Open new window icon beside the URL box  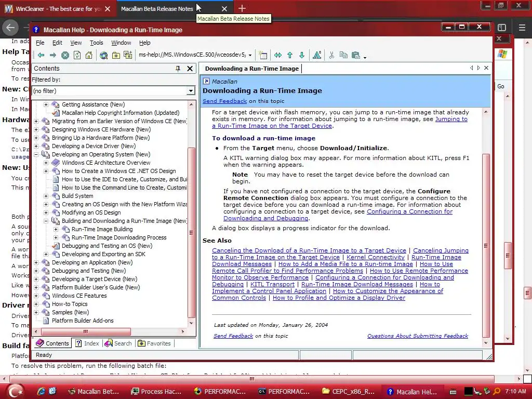pos(263,55)
